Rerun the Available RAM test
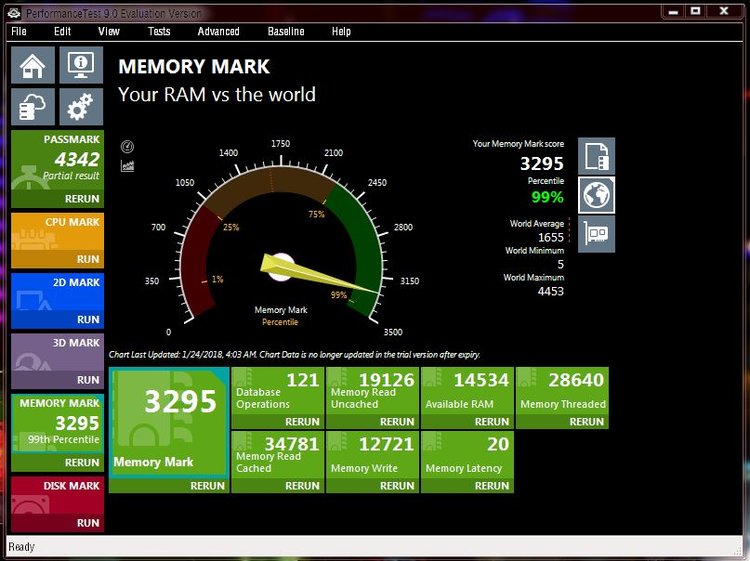Viewport: 750px width, 561px height. 467,421
